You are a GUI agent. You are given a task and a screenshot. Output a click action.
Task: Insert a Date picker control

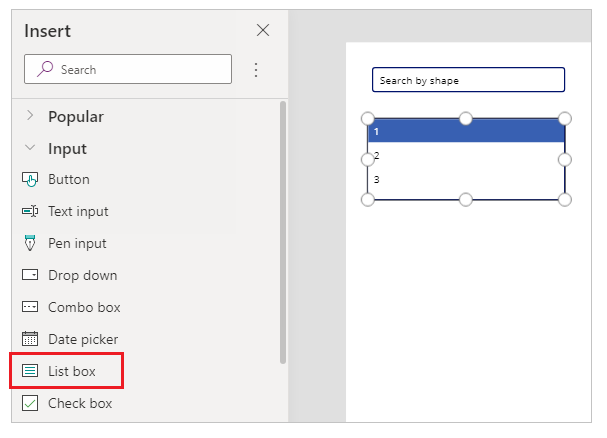[83, 339]
